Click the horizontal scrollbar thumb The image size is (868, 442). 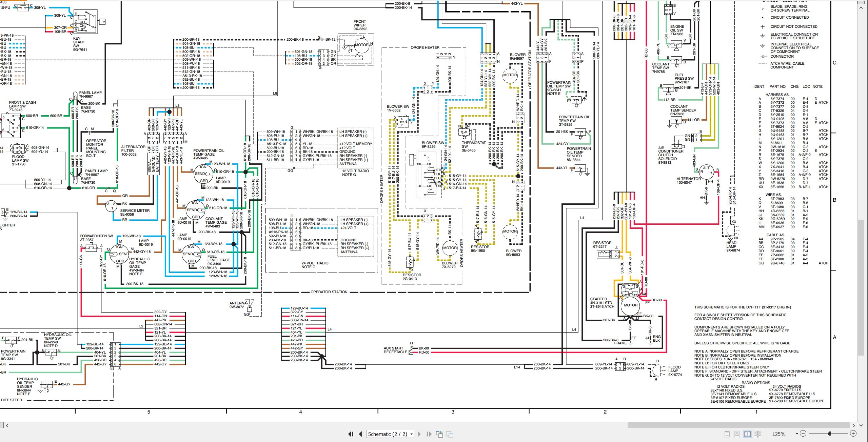tap(738, 425)
